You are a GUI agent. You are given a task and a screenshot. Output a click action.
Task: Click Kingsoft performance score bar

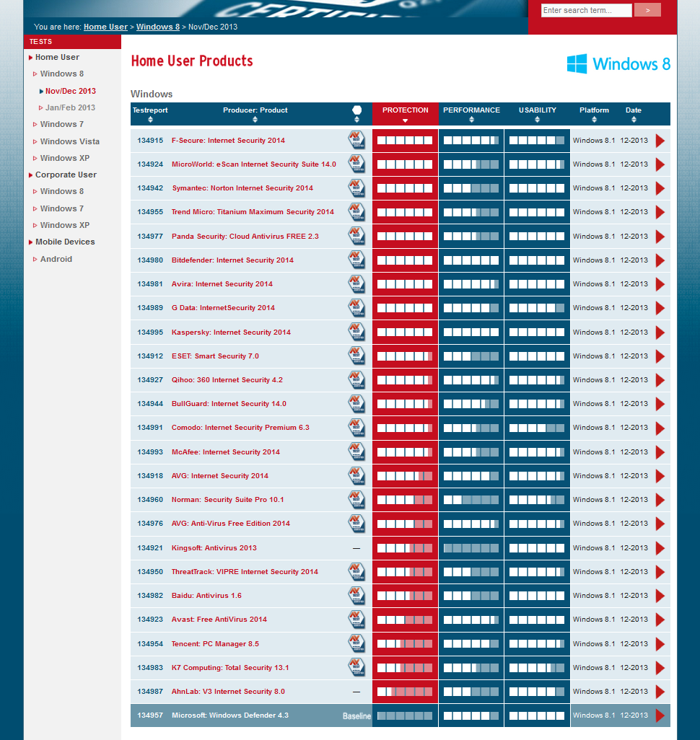(x=471, y=548)
